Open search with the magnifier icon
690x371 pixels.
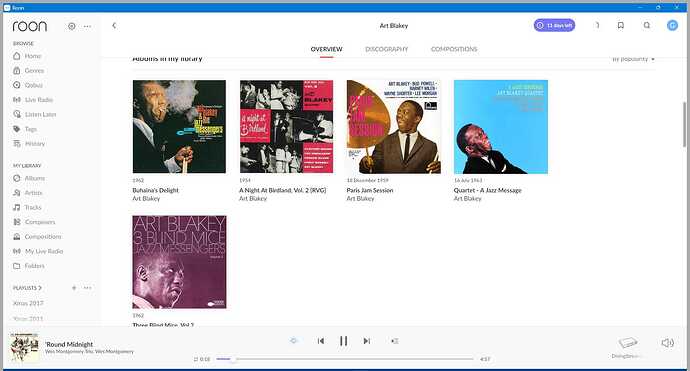pyautogui.click(x=646, y=25)
